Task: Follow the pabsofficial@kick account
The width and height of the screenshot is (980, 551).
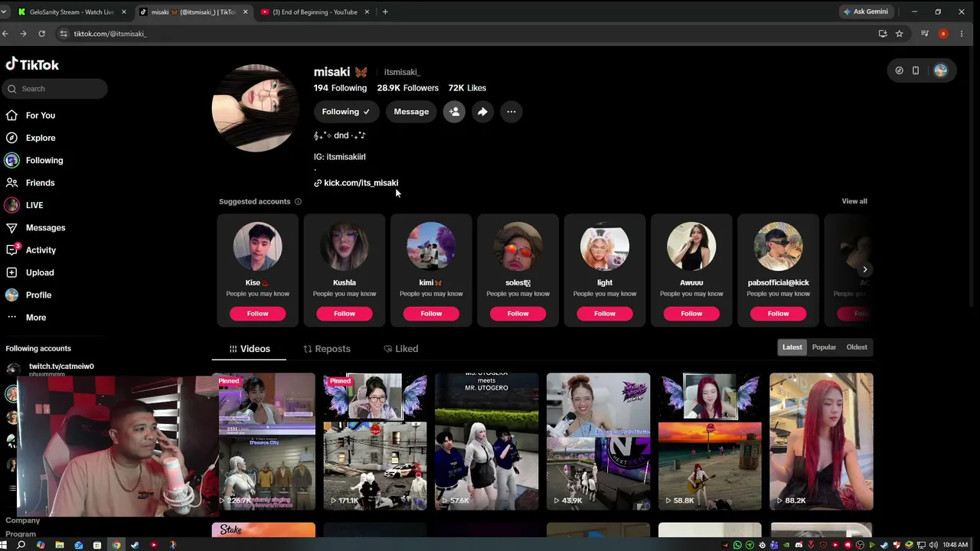Action: pyautogui.click(x=778, y=314)
